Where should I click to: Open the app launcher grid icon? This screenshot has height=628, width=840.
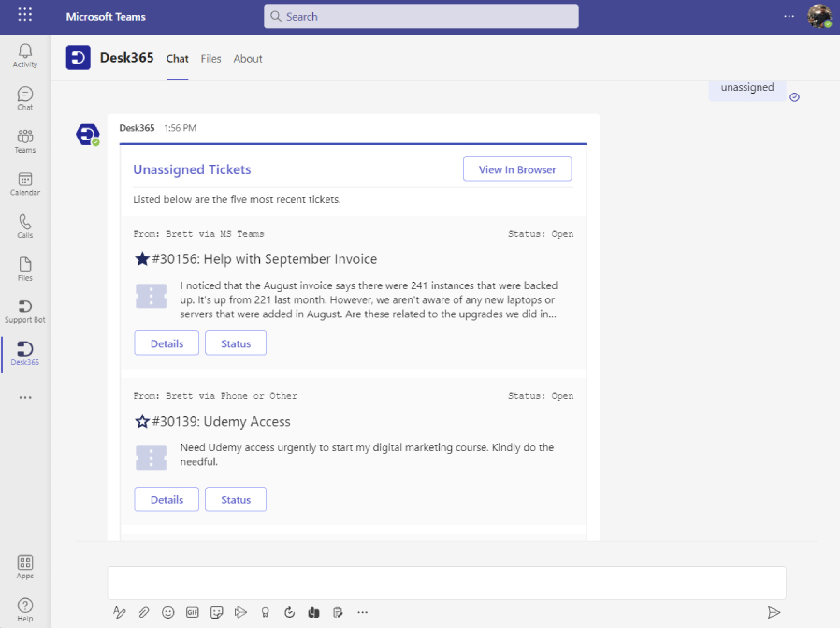[25, 14]
